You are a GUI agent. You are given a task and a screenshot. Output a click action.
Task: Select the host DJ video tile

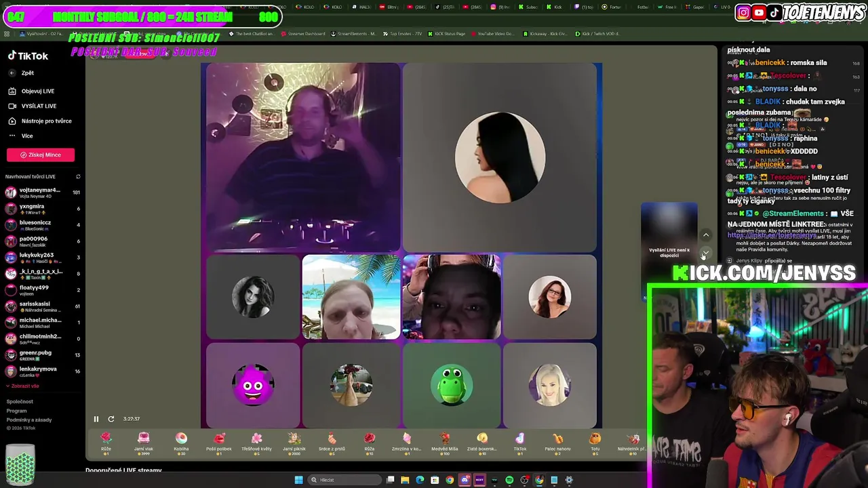(302, 157)
